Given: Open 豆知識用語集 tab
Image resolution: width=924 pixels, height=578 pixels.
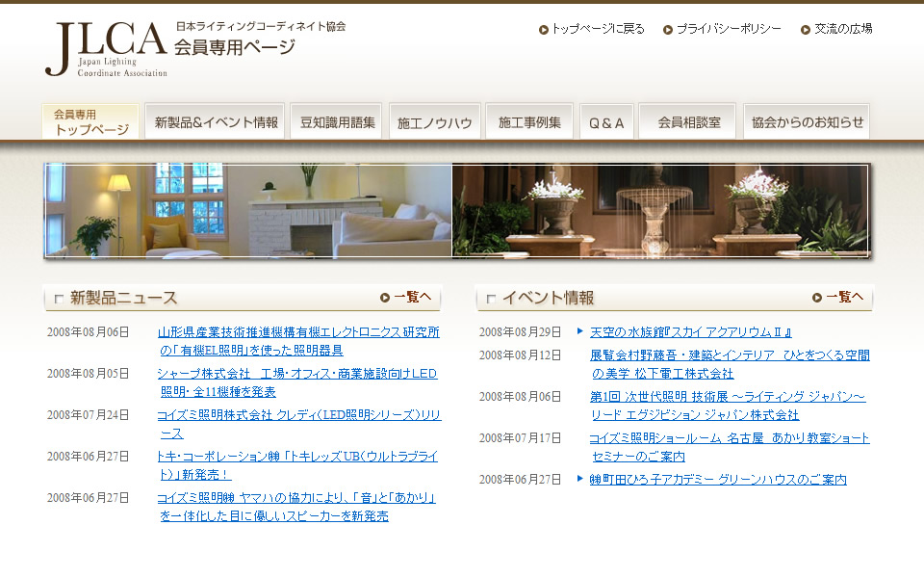Looking at the screenshot, I should tap(337, 121).
